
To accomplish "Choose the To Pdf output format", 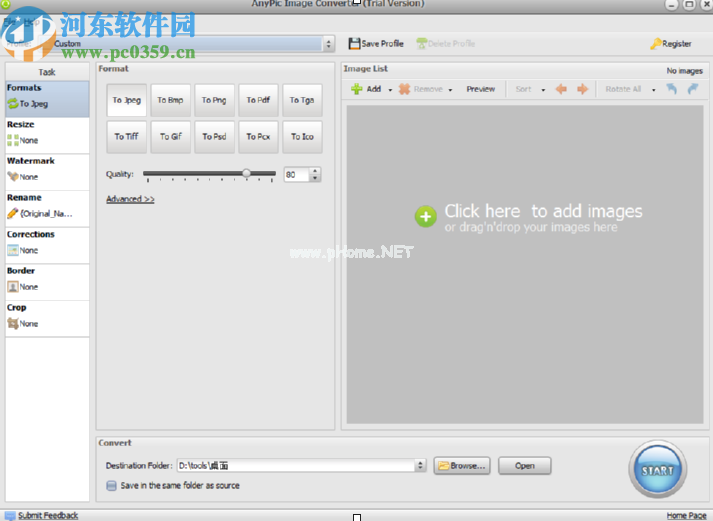I will point(258,100).
